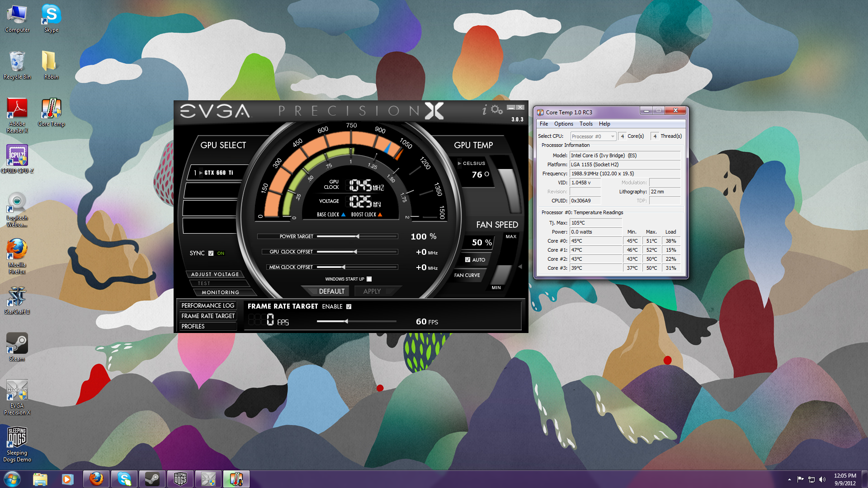Open Core Temp Options menu
The width and height of the screenshot is (868, 488).
pyautogui.click(x=563, y=124)
